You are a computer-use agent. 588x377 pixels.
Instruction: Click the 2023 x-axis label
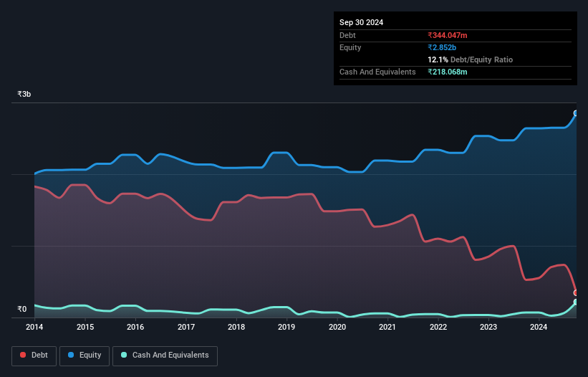pos(488,327)
